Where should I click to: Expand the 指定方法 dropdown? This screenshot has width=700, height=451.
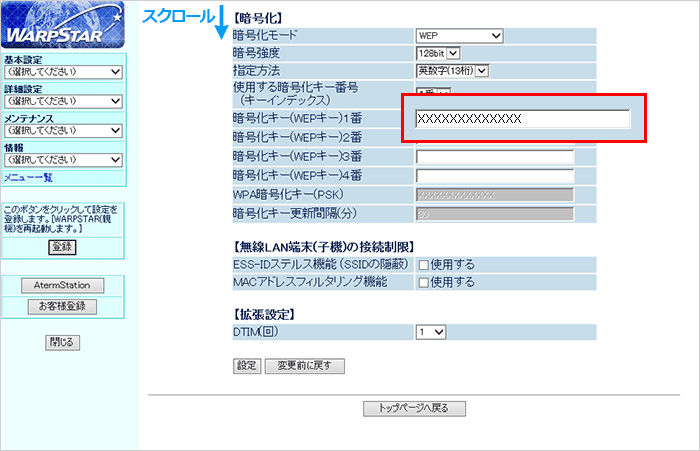[452, 71]
